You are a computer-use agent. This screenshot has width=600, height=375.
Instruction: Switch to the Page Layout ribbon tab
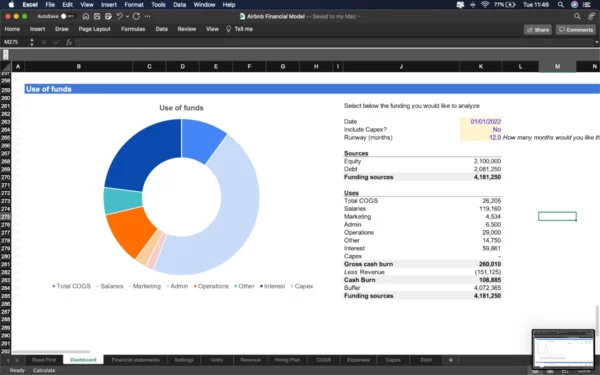point(95,29)
